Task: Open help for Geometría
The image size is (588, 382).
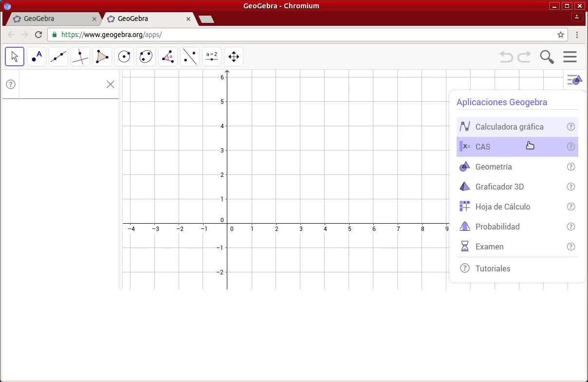Action: 571,167
